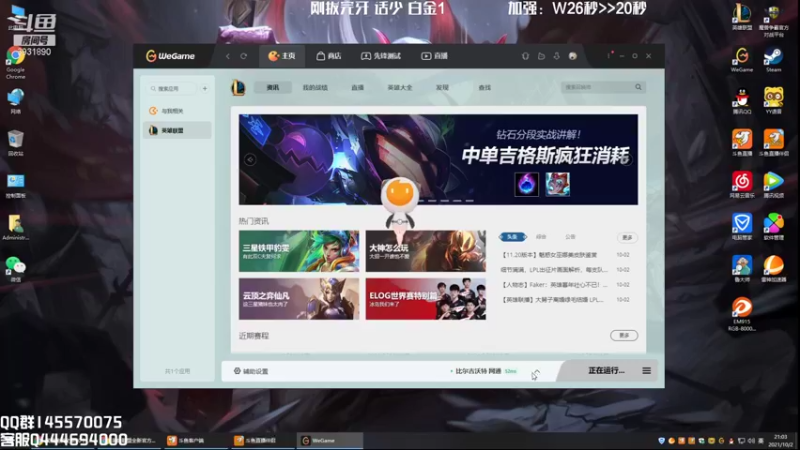Click the shield icon in WeGame title bar

[x=526, y=56]
